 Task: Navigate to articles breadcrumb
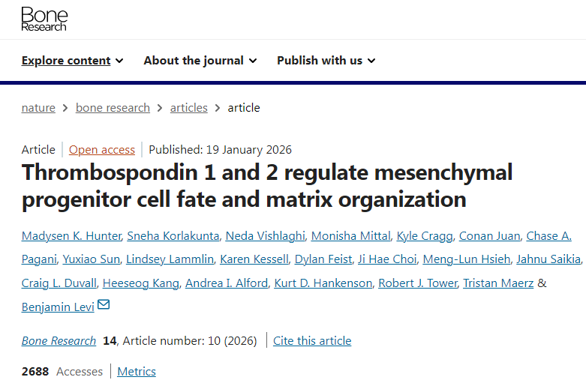click(x=188, y=108)
